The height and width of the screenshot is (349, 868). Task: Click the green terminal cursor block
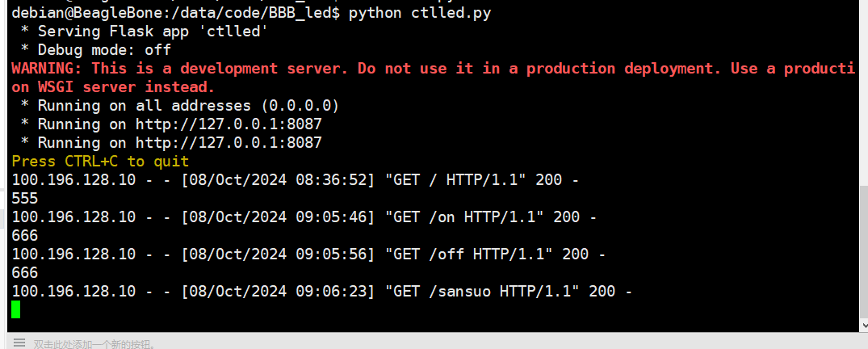tap(15, 309)
